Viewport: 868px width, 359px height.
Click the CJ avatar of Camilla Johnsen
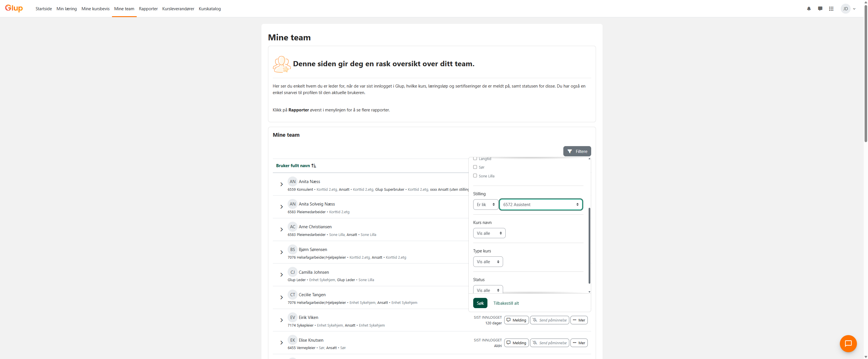click(292, 272)
